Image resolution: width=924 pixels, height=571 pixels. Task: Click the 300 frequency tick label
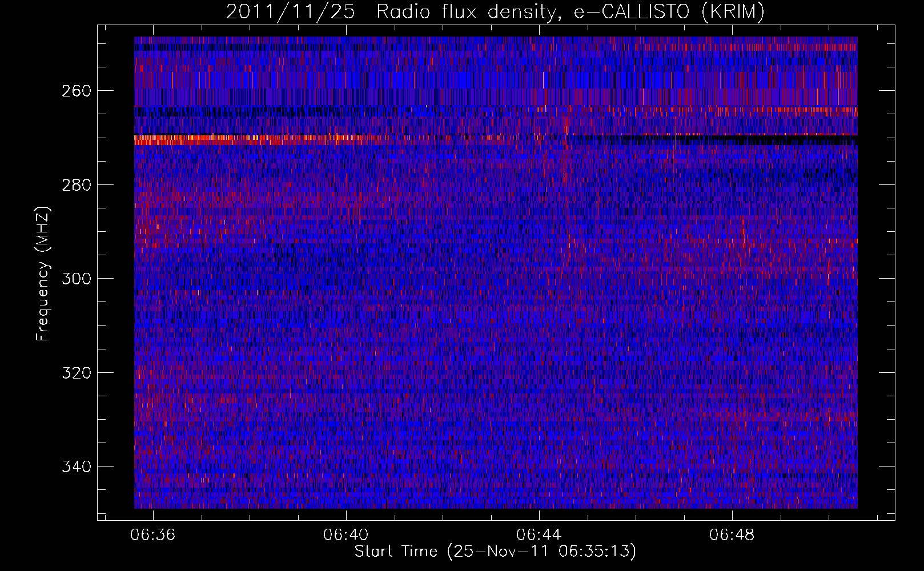(x=77, y=279)
